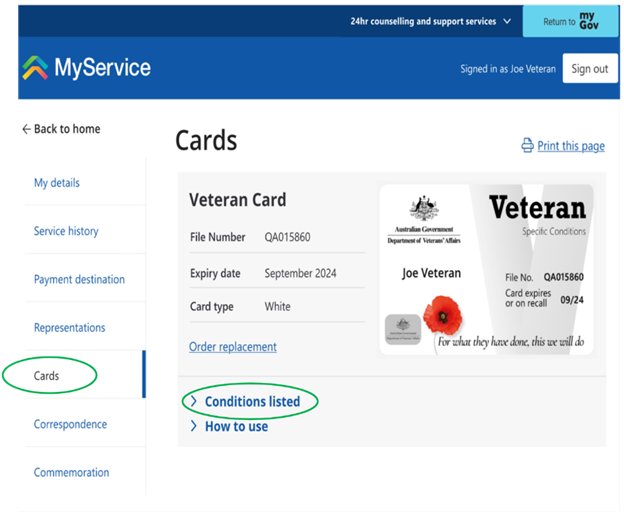Expand the How to use section
The height and width of the screenshot is (515, 624).
235,426
